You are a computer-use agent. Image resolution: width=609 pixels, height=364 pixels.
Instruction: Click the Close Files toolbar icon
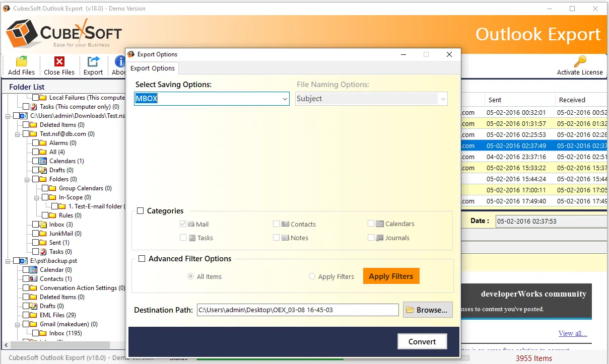pos(59,61)
